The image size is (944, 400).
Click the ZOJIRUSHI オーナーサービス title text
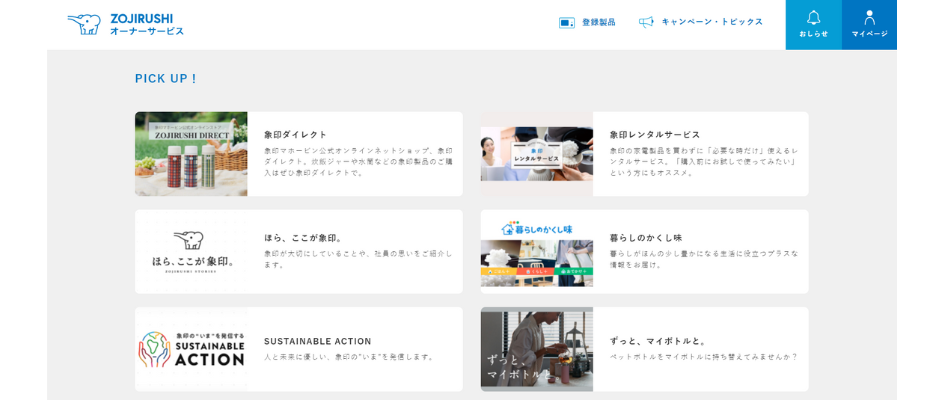[x=147, y=25]
